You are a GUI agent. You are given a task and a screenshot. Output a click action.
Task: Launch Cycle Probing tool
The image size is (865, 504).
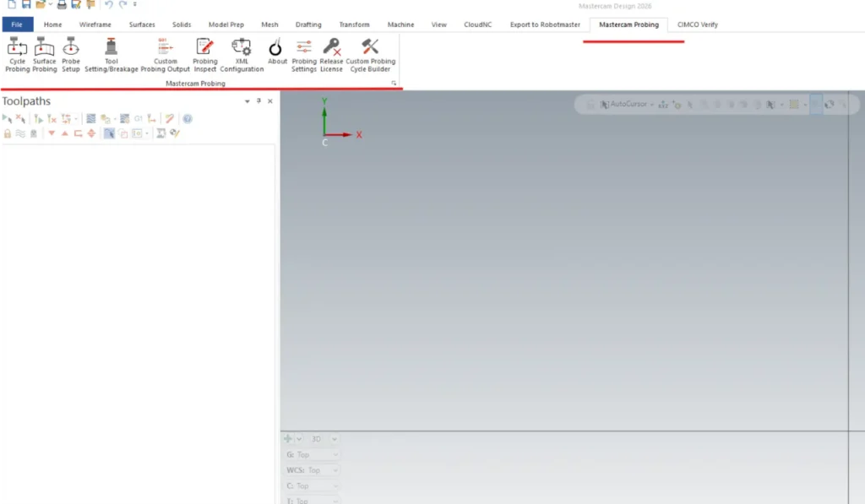click(17, 55)
